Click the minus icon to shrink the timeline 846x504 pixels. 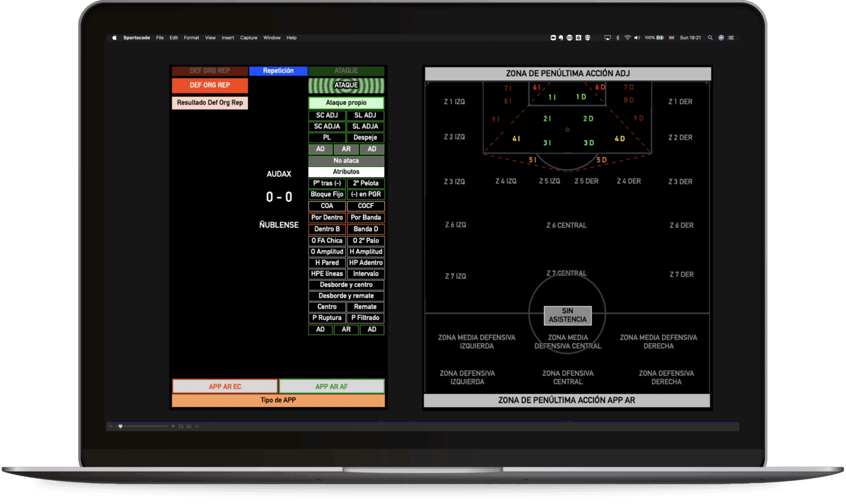point(111,426)
